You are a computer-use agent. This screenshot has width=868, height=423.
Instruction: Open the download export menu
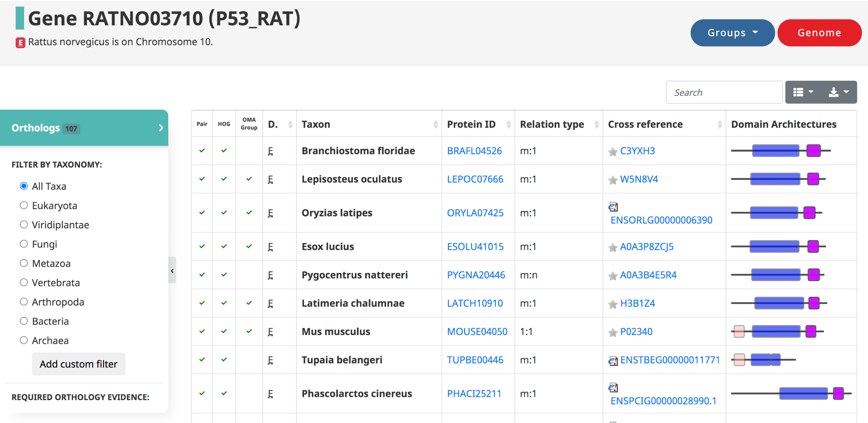pyautogui.click(x=838, y=92)
